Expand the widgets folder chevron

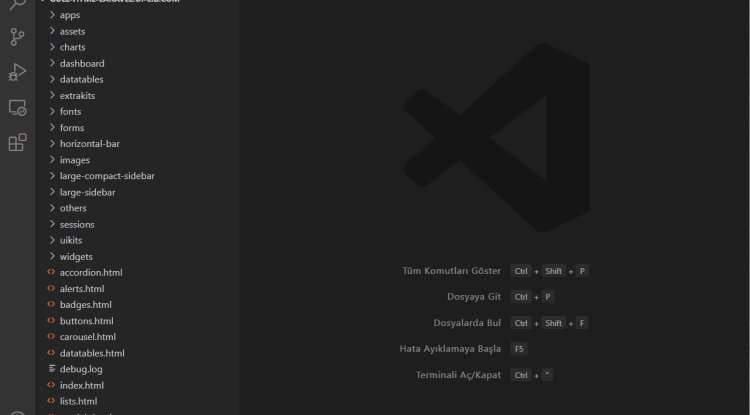[x=52, y=257]
